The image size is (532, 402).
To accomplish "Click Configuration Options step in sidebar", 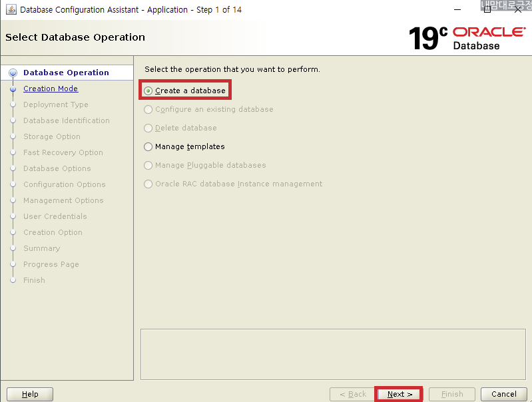I will click(65, 184).
